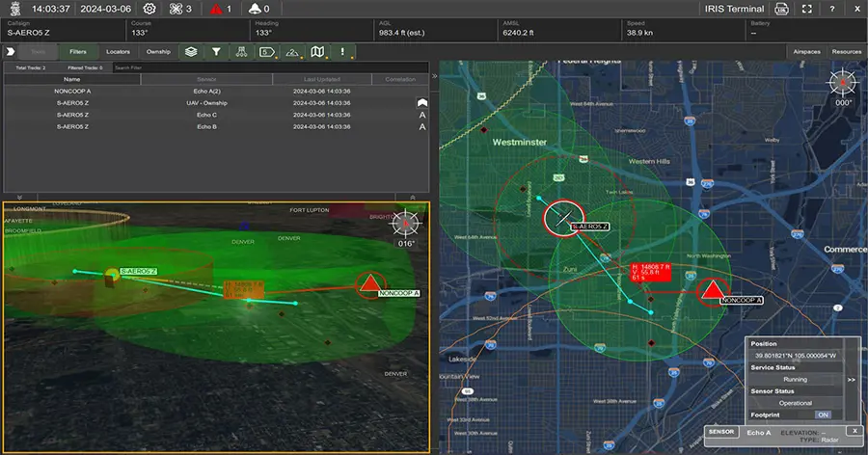Open the help question mark

click(x=832, y=9)
